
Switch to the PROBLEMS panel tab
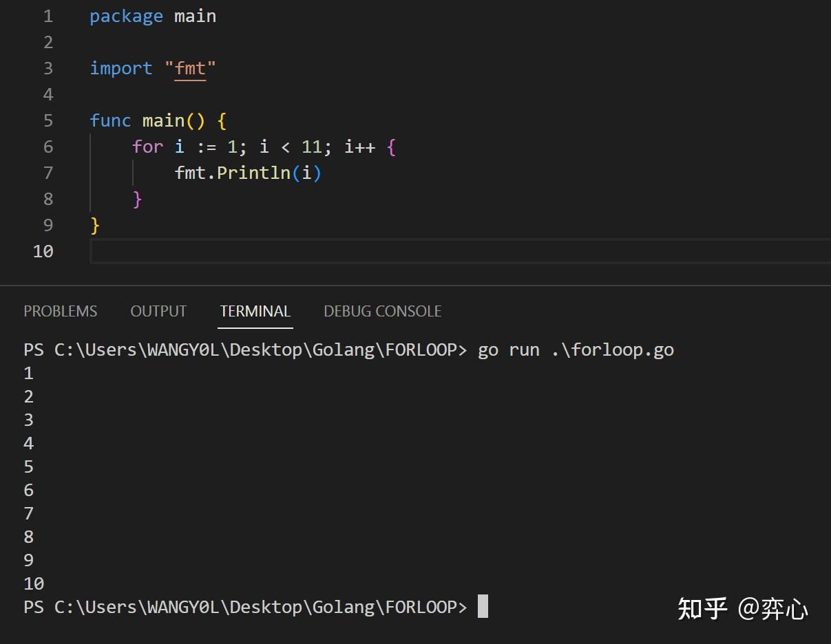[x=60, y=311]
